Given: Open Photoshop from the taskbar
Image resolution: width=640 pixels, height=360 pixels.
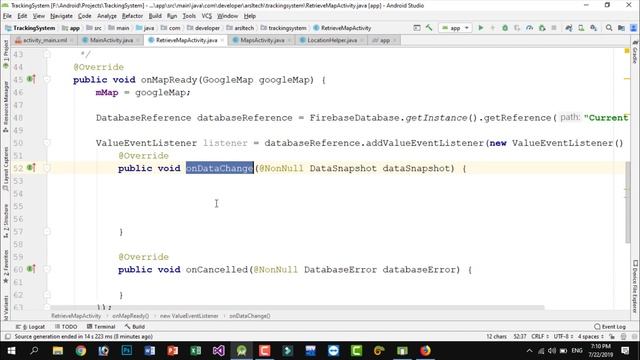Looking at the screenshot, I should tap(127, 351).
